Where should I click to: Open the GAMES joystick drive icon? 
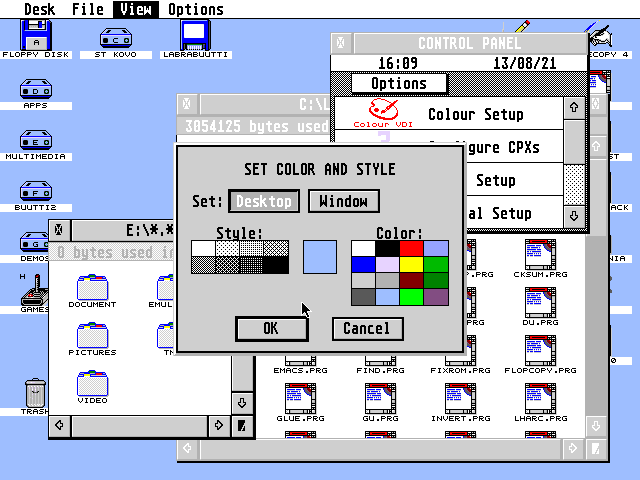(x=34, y=293)
